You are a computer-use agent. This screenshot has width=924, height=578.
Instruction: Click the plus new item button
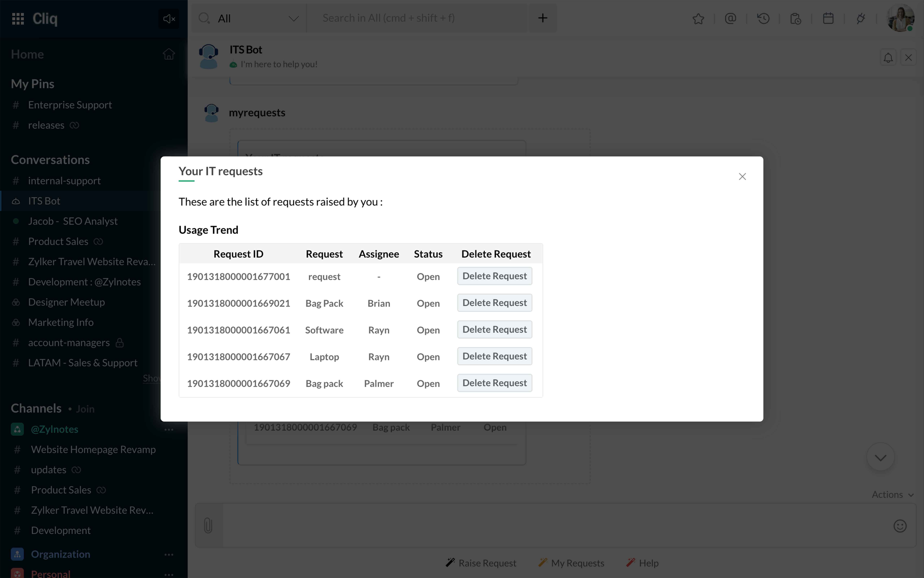pyautogui.click(x=542, y=18)
